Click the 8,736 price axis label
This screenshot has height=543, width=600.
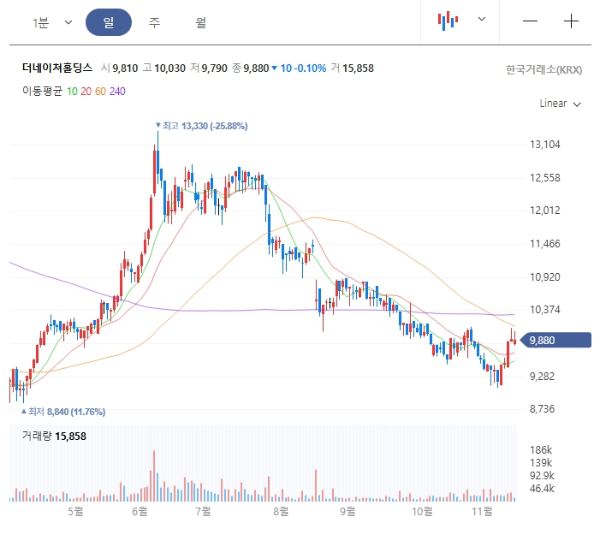[542, 409]
